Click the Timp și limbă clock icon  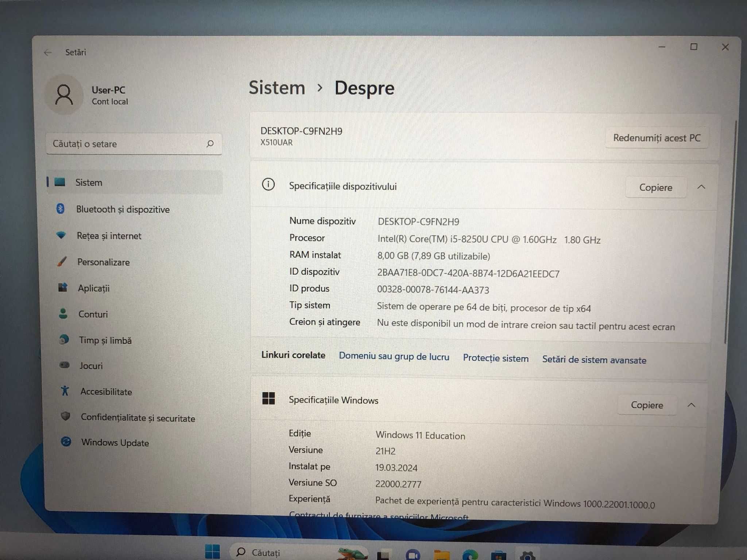pos(64,339)
